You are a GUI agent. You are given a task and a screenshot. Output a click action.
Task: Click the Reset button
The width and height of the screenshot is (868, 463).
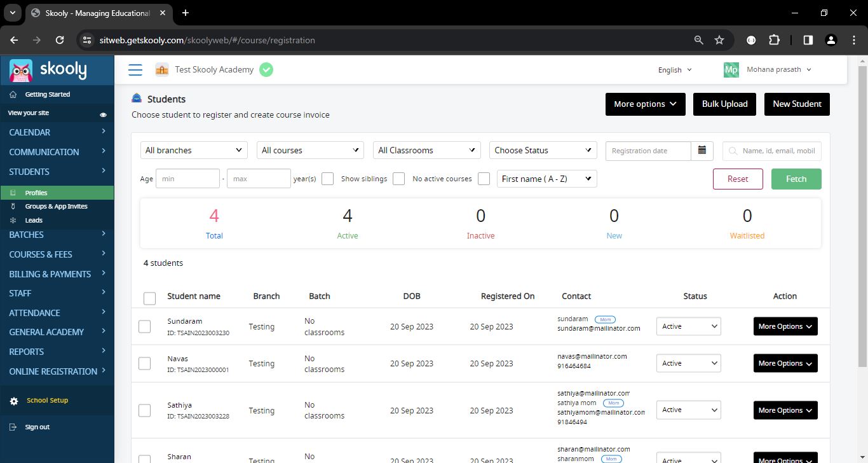tap(738, 179)
